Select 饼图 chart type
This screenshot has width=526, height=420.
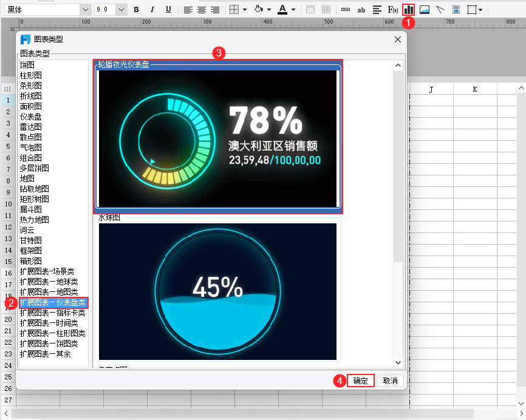pos(27,65)
